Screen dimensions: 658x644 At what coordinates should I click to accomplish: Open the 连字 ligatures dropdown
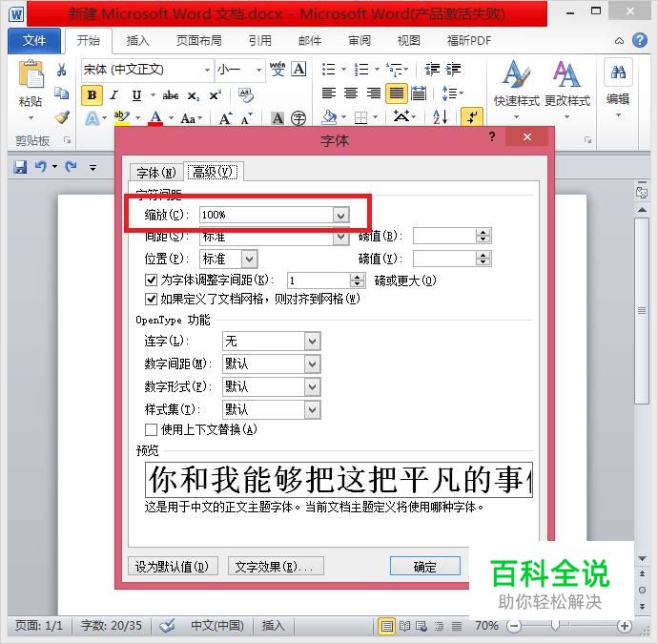click(312, 342)
